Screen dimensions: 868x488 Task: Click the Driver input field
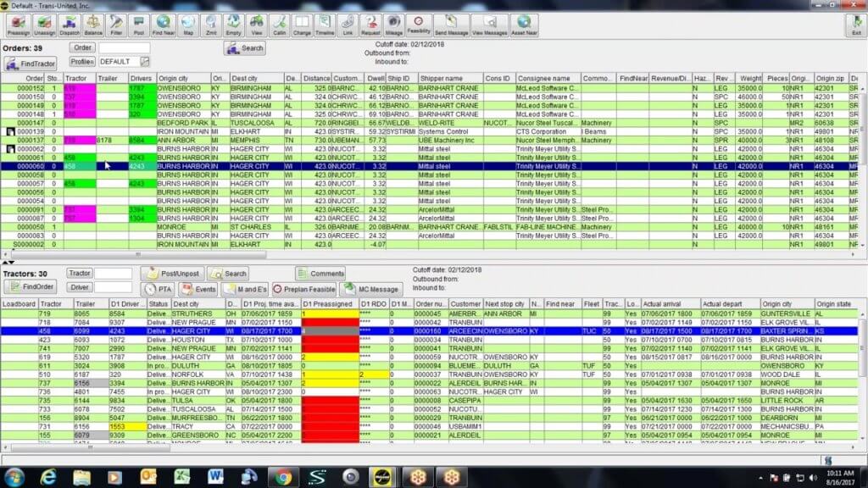(114, 287)
